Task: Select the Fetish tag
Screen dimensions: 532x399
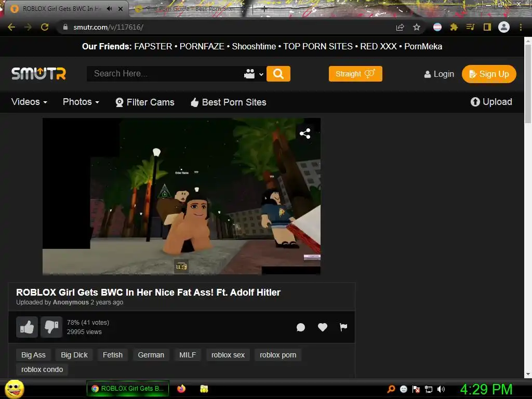Action: click(x=113, y=355)
